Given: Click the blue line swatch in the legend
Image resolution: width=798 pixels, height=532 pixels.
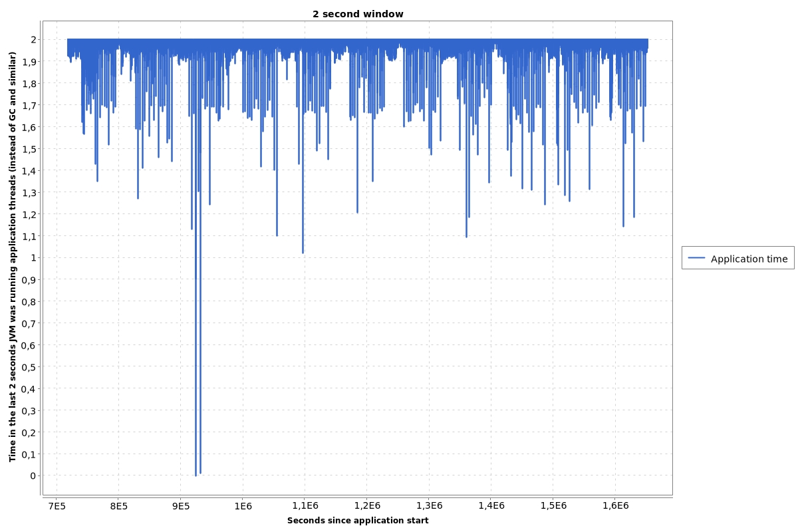Looking at the screenshot, I should [x=697, y=258].
